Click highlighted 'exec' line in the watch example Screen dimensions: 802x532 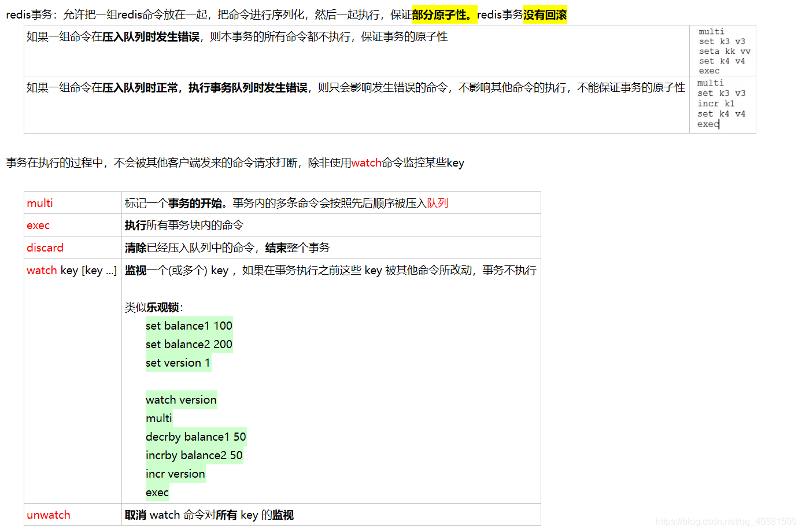(157, 492)
